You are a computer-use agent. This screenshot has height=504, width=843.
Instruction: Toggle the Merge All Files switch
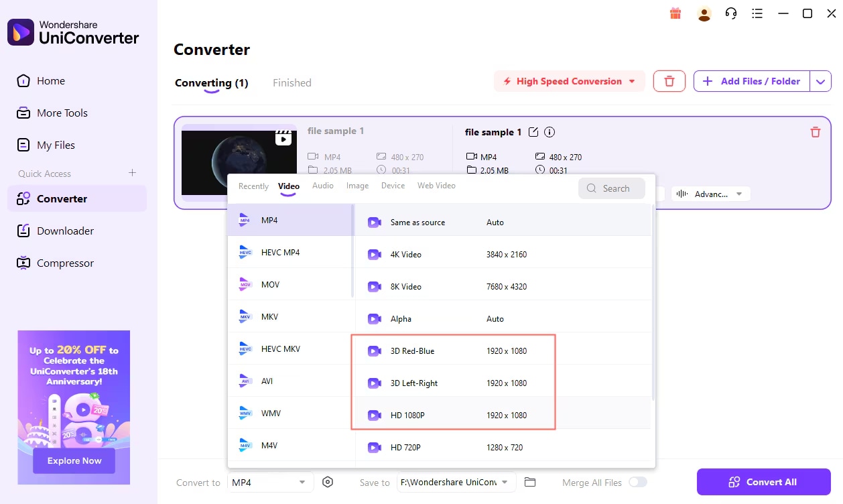pos(637,482)
